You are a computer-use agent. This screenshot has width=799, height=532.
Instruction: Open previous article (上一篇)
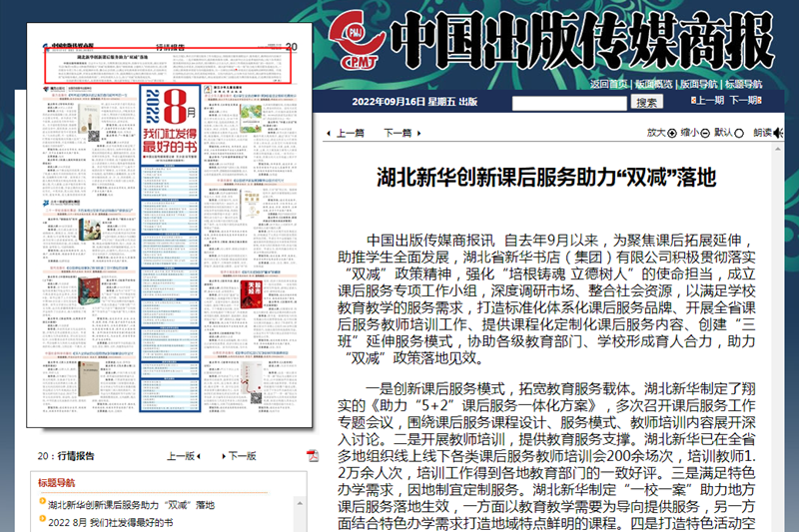[350, 133]
